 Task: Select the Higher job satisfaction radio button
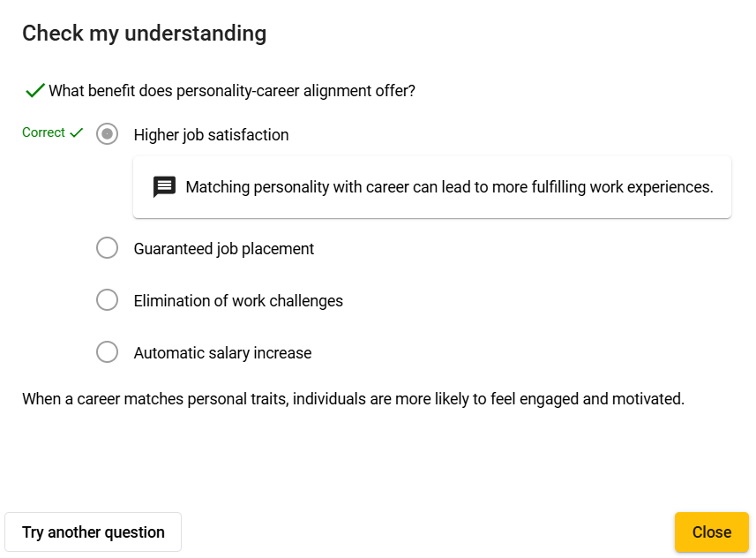(107, 134)
